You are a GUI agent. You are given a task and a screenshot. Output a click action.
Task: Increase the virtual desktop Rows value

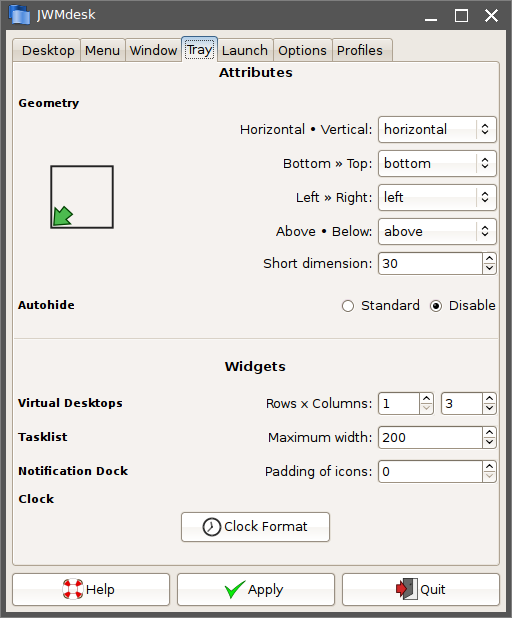[x=426, y=398]
